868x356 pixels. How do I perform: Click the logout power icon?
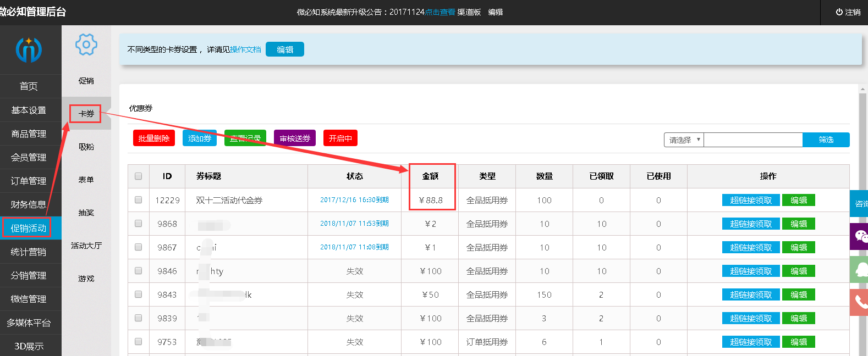click(x=839, y=12)
